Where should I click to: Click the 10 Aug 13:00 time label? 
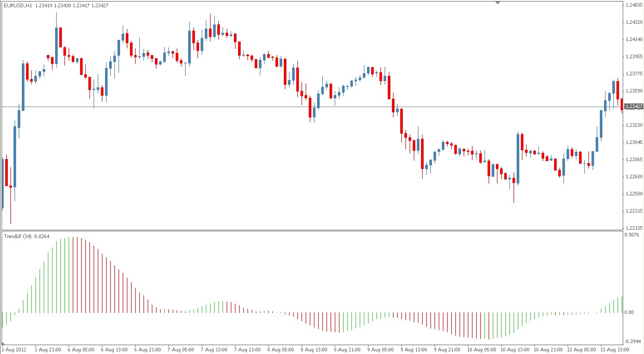tap(515, 350)
